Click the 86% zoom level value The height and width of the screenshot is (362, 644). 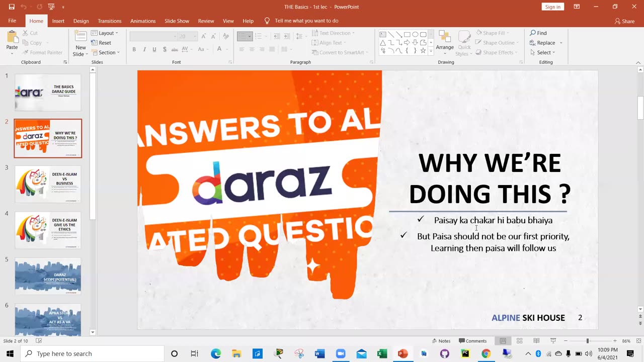(626, 341)
